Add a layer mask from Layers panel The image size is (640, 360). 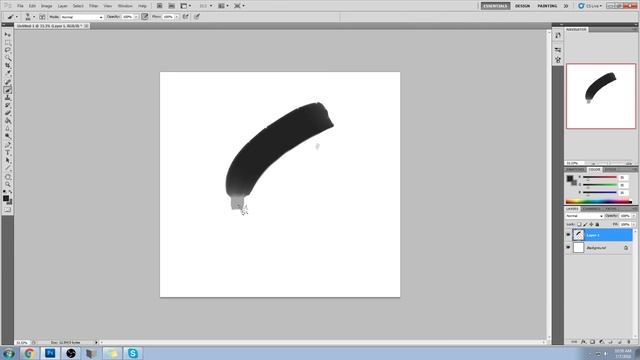592,342
